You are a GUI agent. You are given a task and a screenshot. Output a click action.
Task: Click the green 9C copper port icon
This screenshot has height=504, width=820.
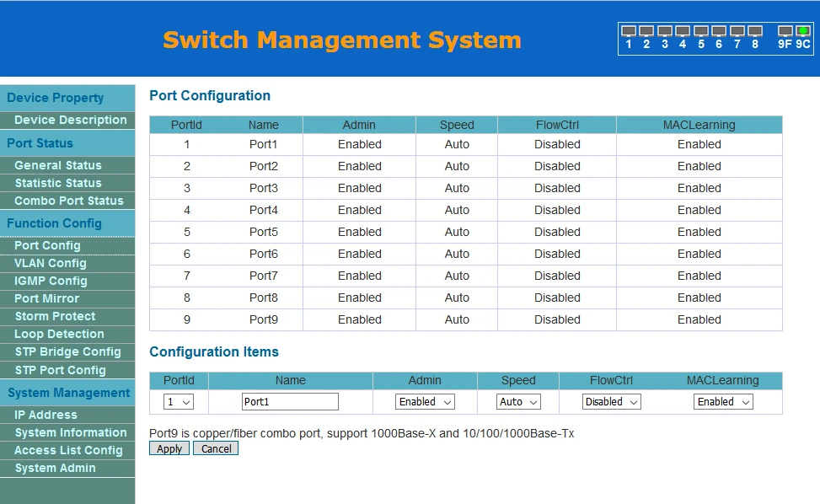coord(803,31)
